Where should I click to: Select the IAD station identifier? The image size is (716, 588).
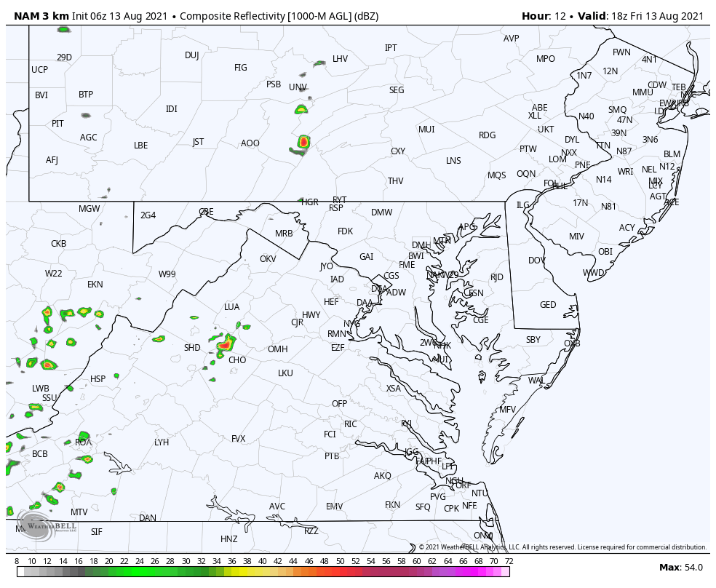coord(335,279)
